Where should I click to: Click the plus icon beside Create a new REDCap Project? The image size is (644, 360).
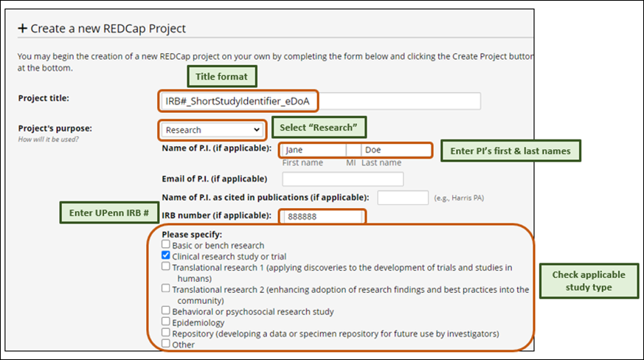click(x=22, y=29)
